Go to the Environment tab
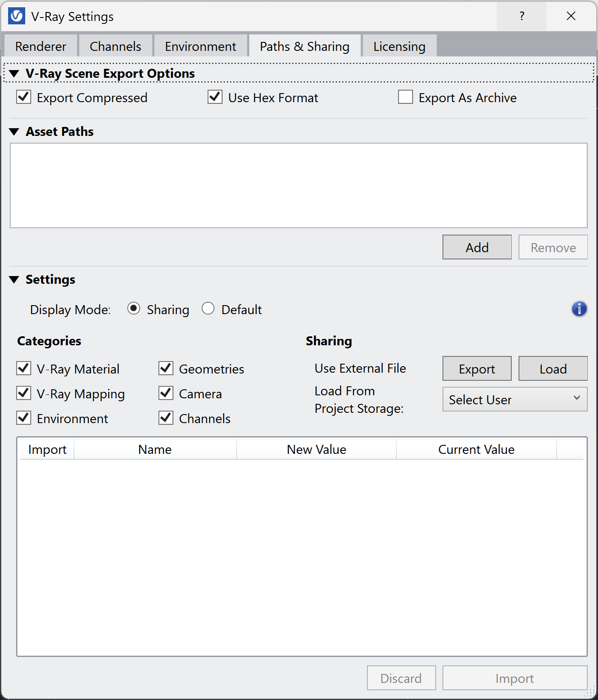The image size is (598, 700). coord(201,46)
